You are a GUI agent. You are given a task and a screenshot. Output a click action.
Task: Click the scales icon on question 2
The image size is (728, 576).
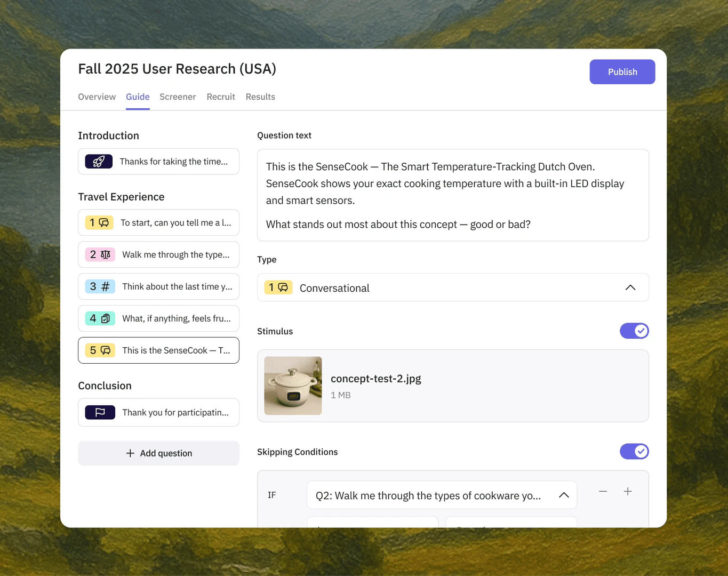pyautogui.click(x=105, y=254)
